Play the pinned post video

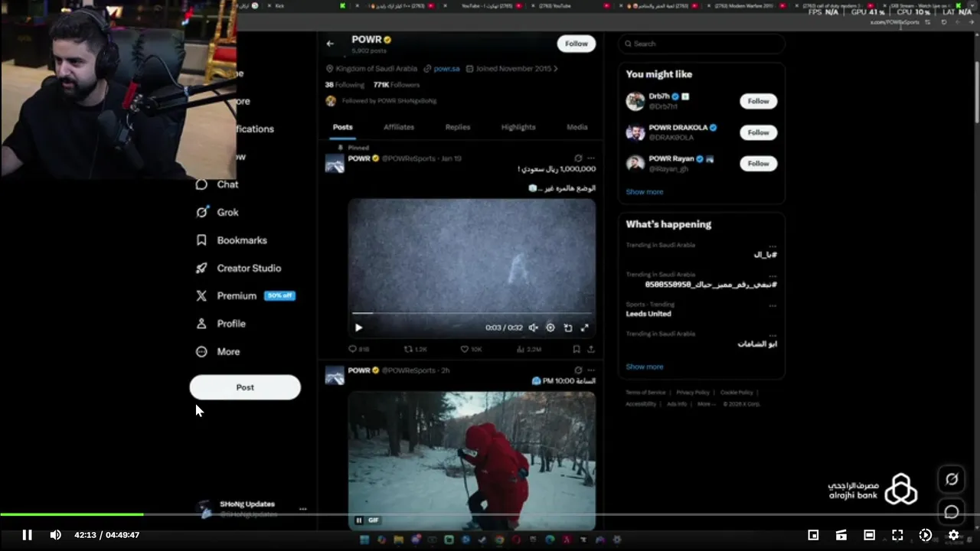(x=358, y=328)
